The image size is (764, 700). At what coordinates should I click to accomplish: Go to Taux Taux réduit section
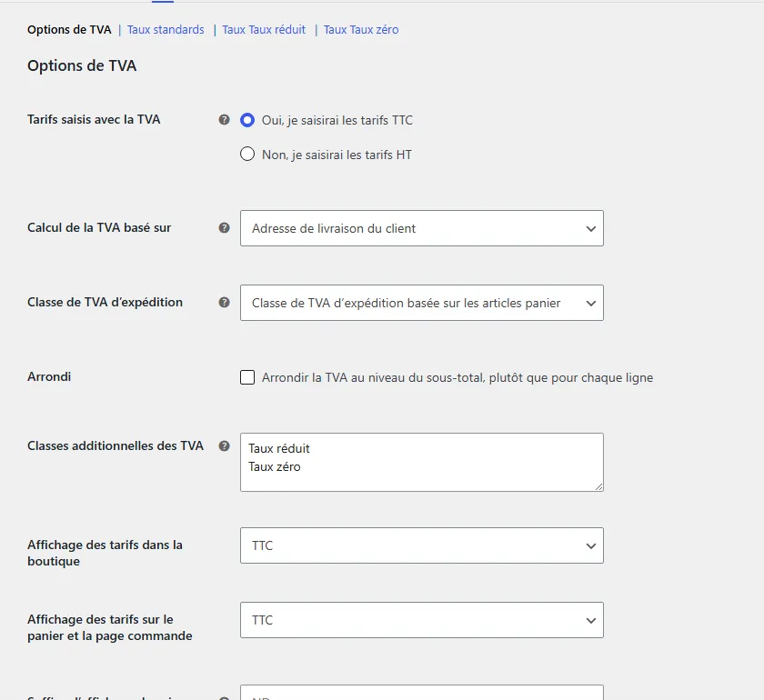[264, 30]
